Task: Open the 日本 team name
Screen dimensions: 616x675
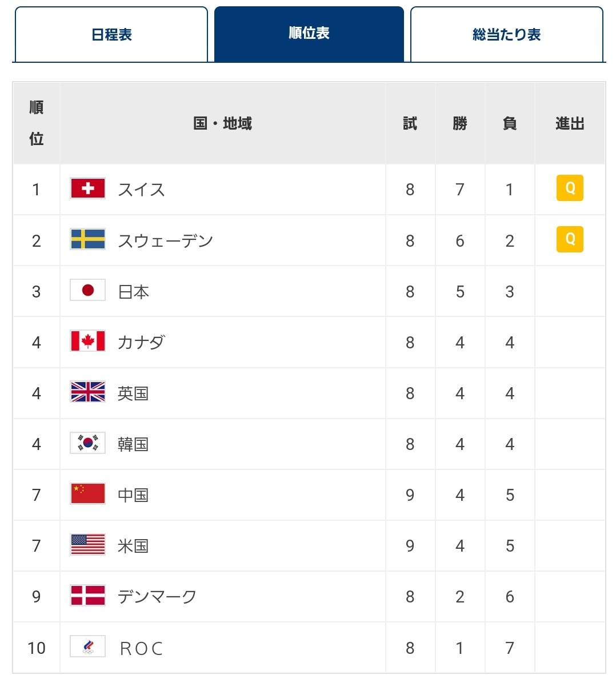Action: (134, 292)
